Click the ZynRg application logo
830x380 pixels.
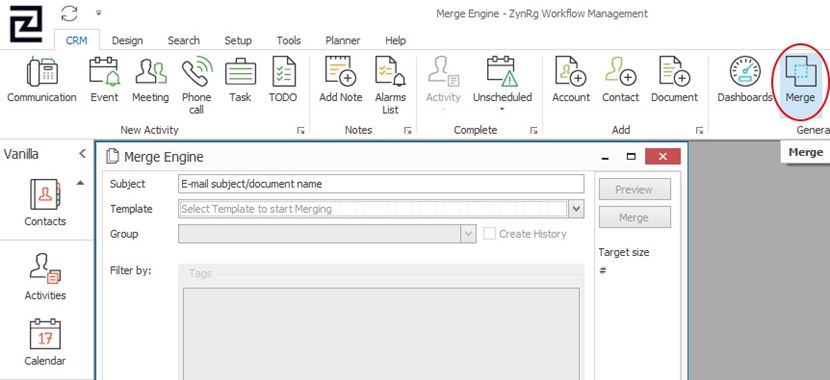(x=25, y=24)
